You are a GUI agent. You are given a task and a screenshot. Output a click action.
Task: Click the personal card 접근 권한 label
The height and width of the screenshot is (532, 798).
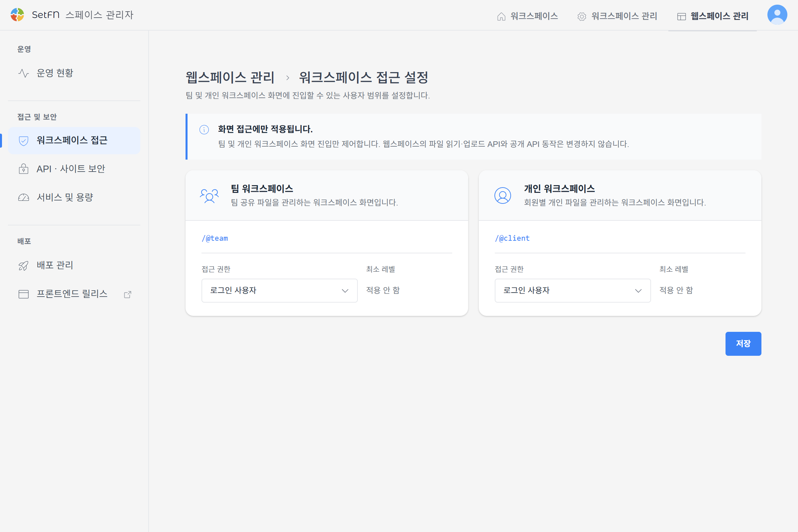click(509, 269)
